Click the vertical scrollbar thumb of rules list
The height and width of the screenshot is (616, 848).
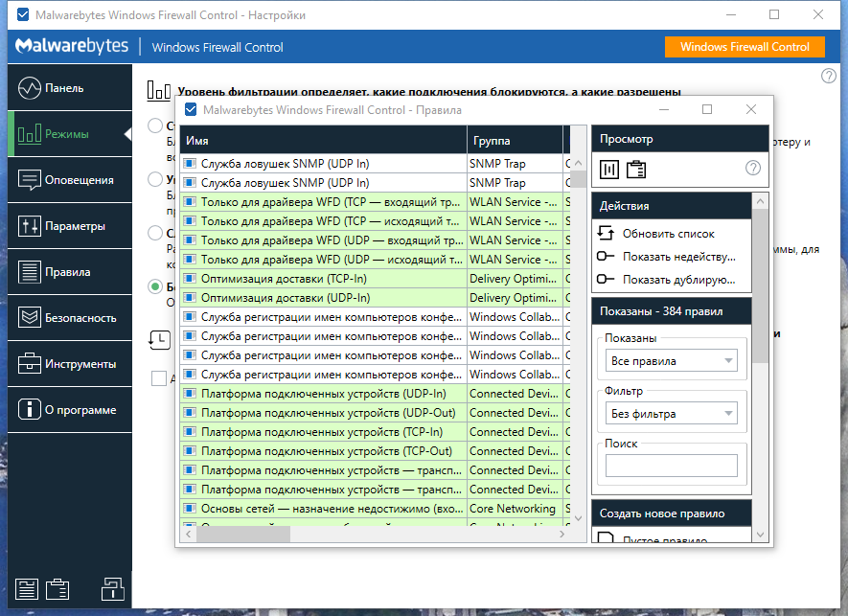coord(578,179)
